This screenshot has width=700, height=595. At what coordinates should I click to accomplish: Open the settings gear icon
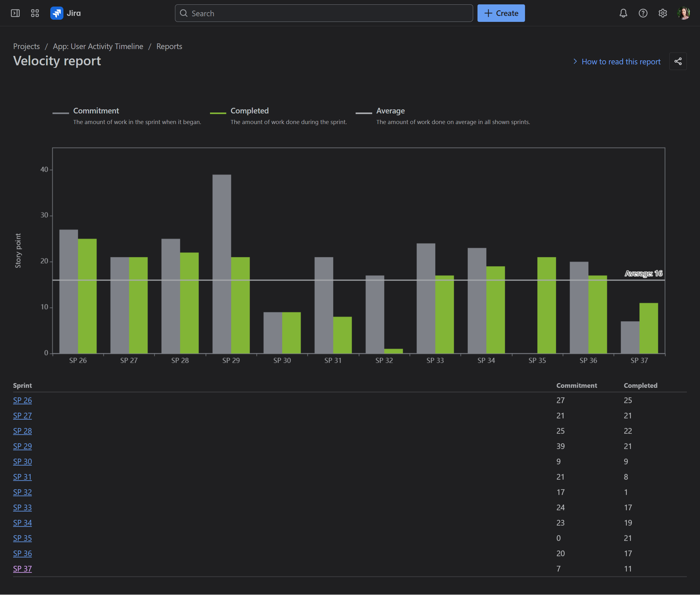[x=662, y=13]
